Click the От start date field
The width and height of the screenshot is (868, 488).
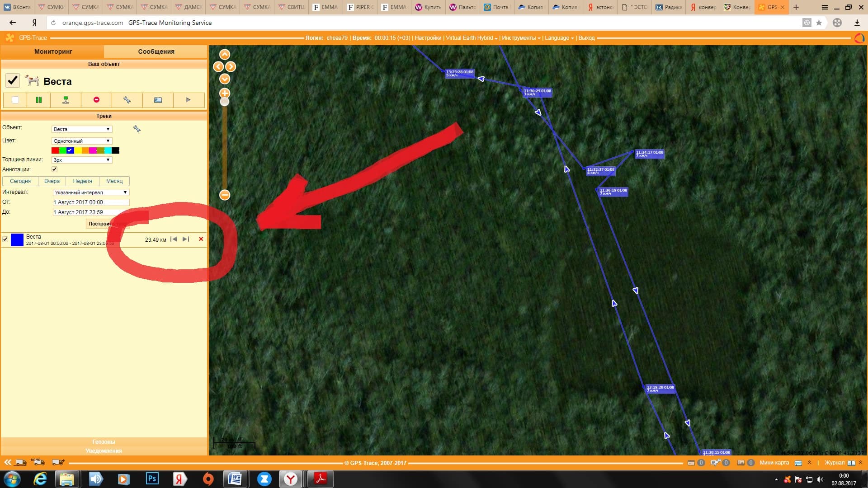91,202
